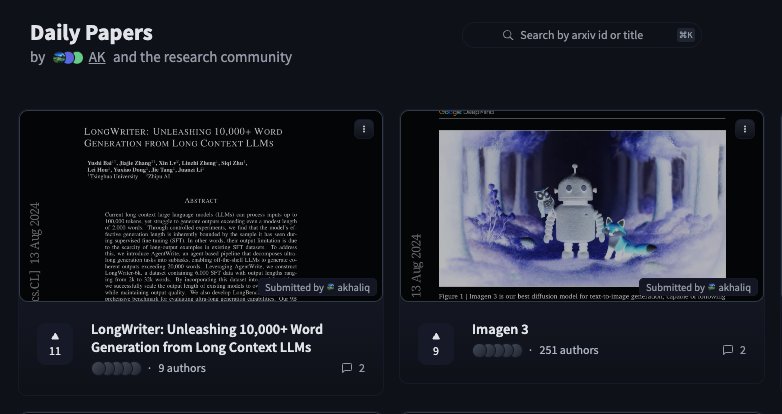Open the three-dot menu on Imagen 3 card
This screenshot has height=414, width=782.
[x=745, y=129]
